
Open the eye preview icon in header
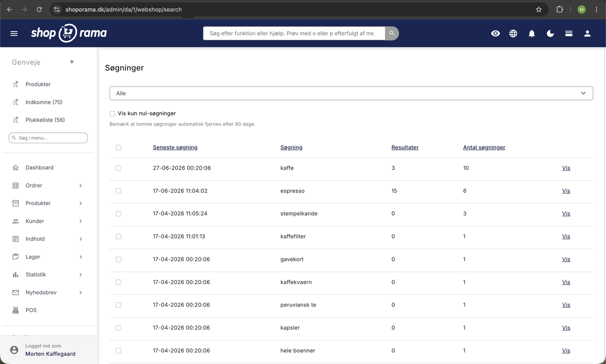495,33
